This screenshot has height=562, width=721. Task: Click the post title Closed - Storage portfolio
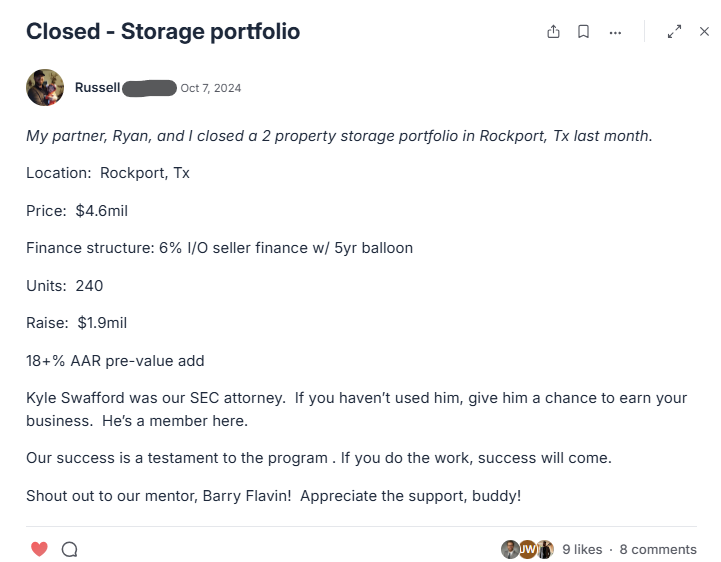click(x=163, y=31)
